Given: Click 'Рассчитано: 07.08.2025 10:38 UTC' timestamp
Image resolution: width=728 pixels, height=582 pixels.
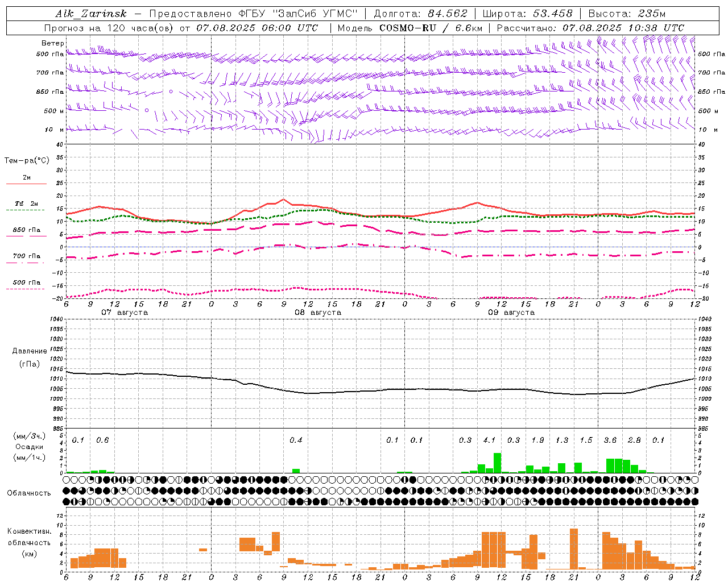Looking at the screenshot, I should (x=590, y=28).
